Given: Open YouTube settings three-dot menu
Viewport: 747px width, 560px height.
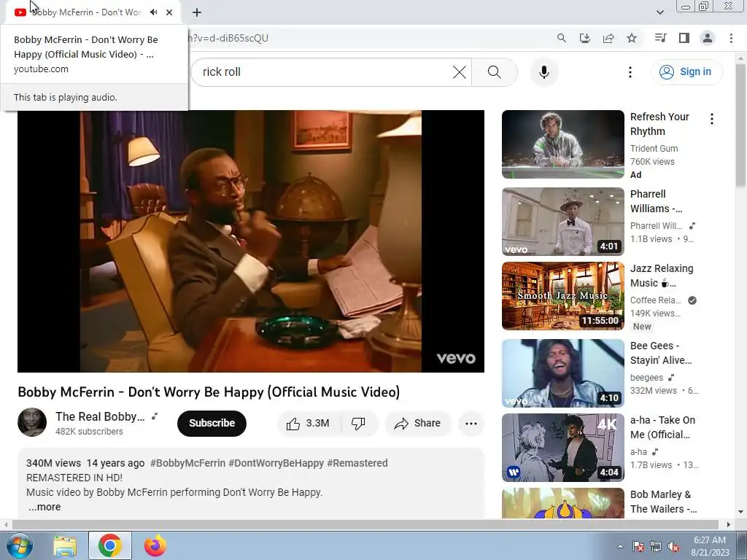Looking at the screenshot, I should [x=630, y=72].
